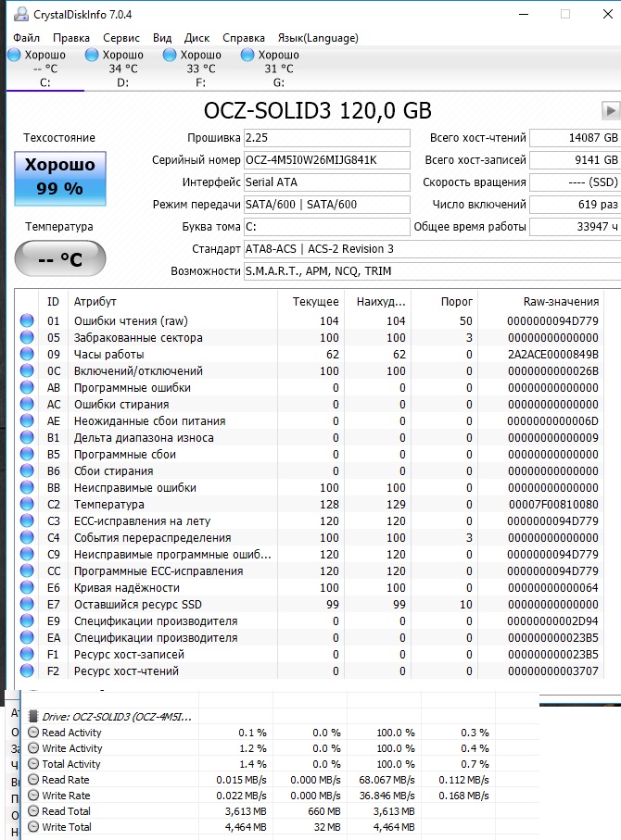Image resolution: width=621 pixels, height=840 pixels.
Task: Click the Текущее column header
Action: pos(310,302)
